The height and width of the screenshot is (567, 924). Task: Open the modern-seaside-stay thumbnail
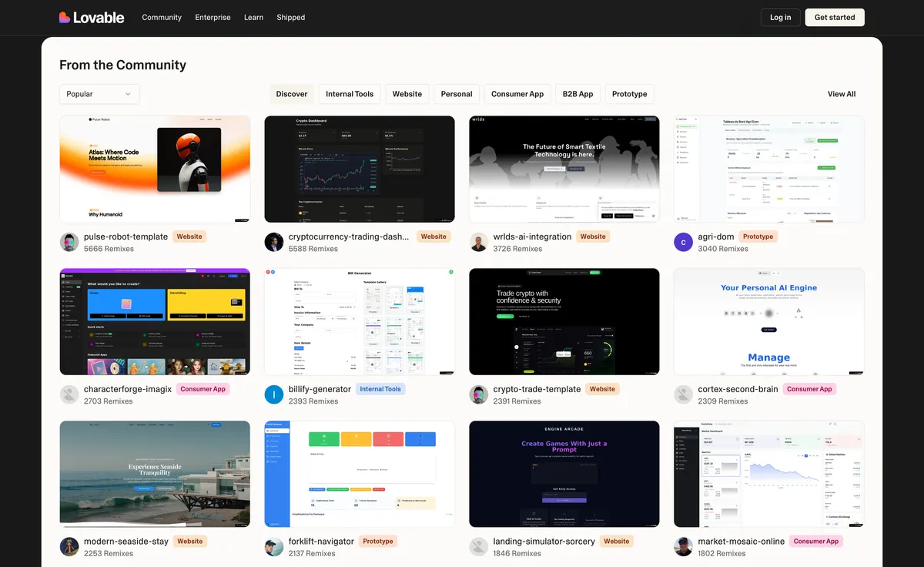click(155, 474)
